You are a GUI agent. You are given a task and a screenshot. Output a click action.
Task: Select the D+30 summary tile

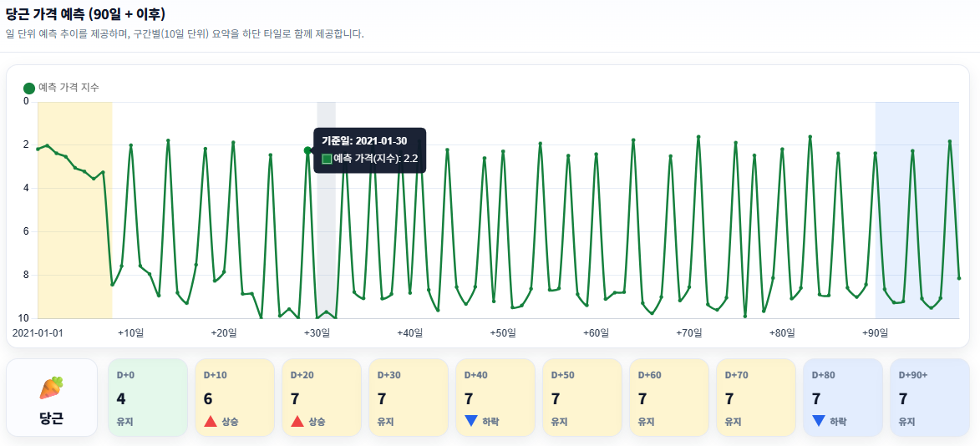click(409, 398)
